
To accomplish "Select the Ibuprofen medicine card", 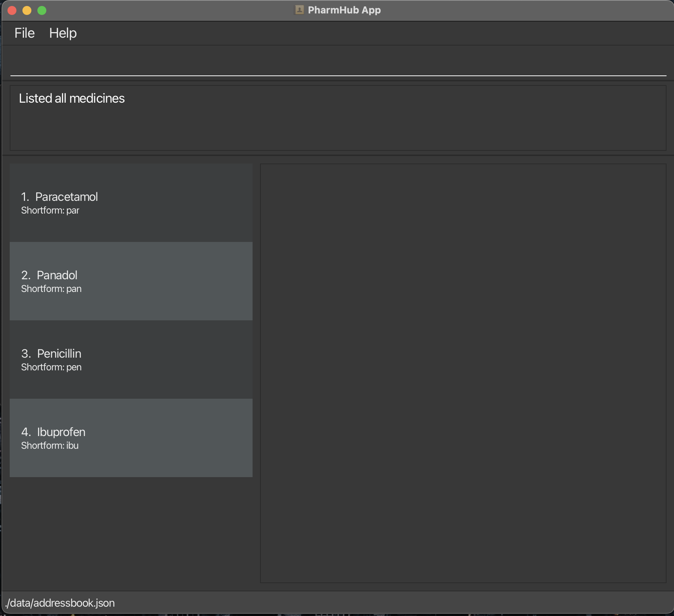I will pyautogui.click(x=131, y=438).
